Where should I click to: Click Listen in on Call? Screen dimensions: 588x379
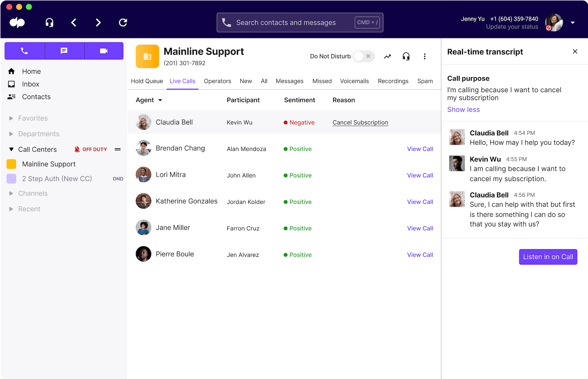tap(548, 257)
